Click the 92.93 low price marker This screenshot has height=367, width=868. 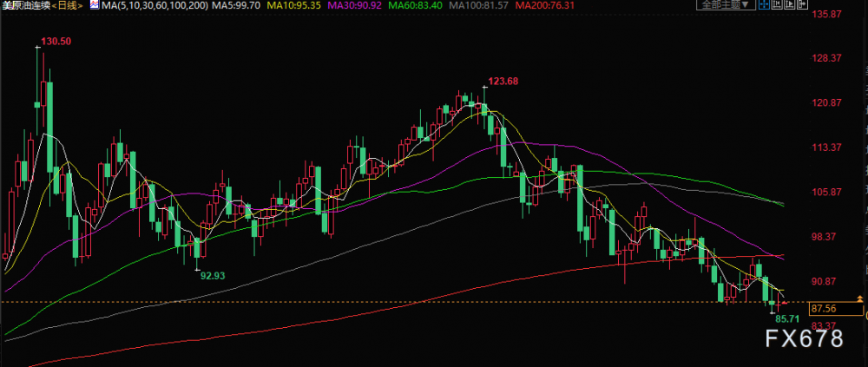click(214, 275)
